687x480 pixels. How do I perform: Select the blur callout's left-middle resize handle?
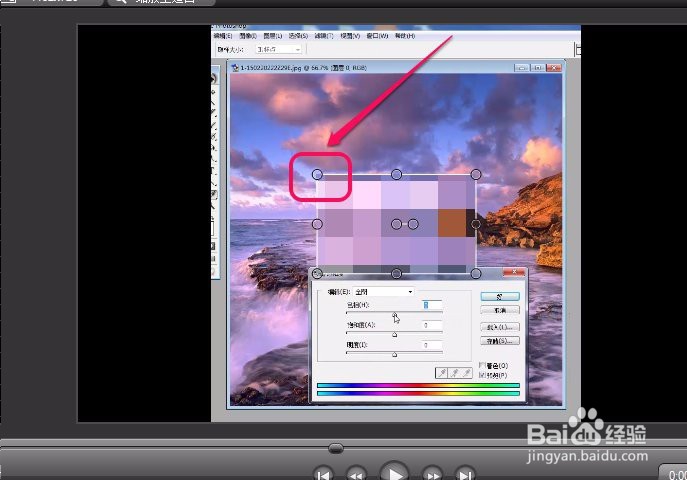click(x=317, y=224)
